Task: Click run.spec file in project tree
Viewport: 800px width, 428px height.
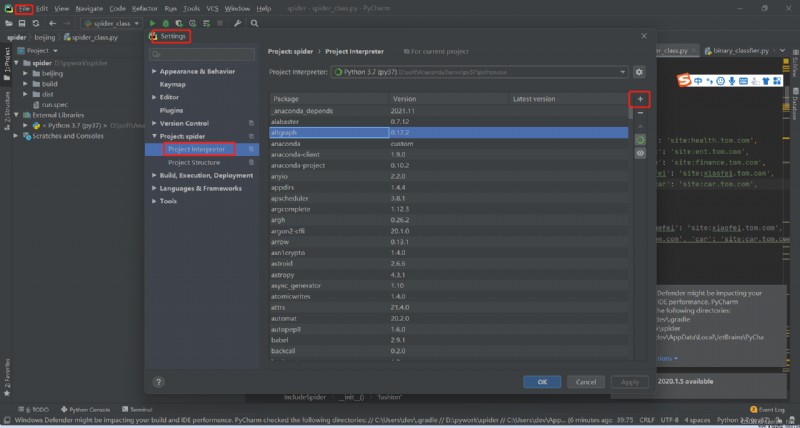Action: click(54, 105)
